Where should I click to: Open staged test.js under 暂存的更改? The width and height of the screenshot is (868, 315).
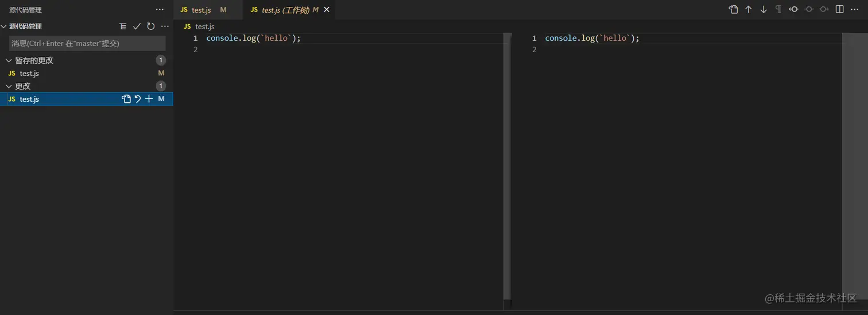click(x=86, y=73)
